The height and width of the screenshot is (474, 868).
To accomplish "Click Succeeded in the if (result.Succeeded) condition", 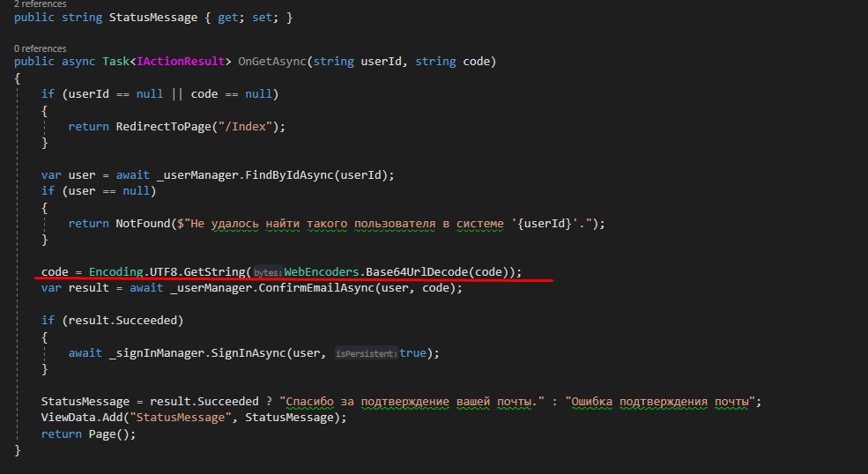I will 146,321.
